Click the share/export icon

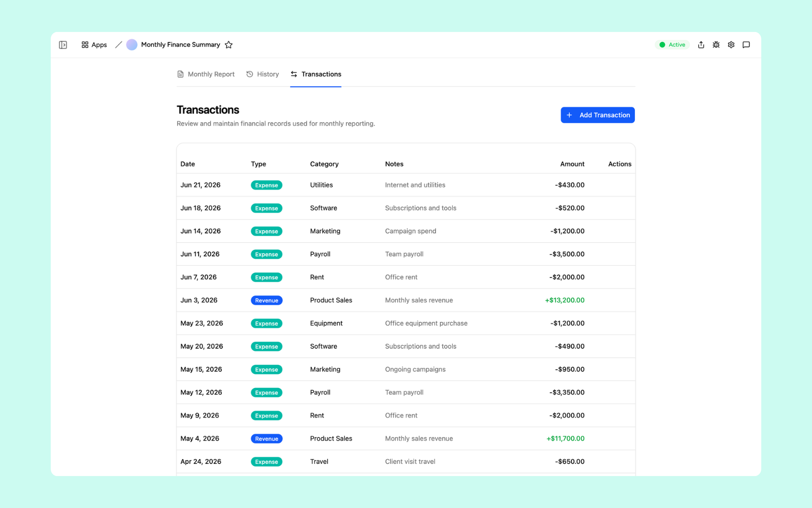(701, 45)
